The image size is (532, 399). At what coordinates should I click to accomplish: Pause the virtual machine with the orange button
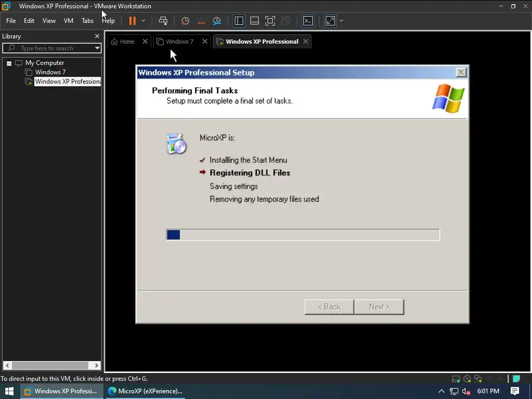coord(132,21)
